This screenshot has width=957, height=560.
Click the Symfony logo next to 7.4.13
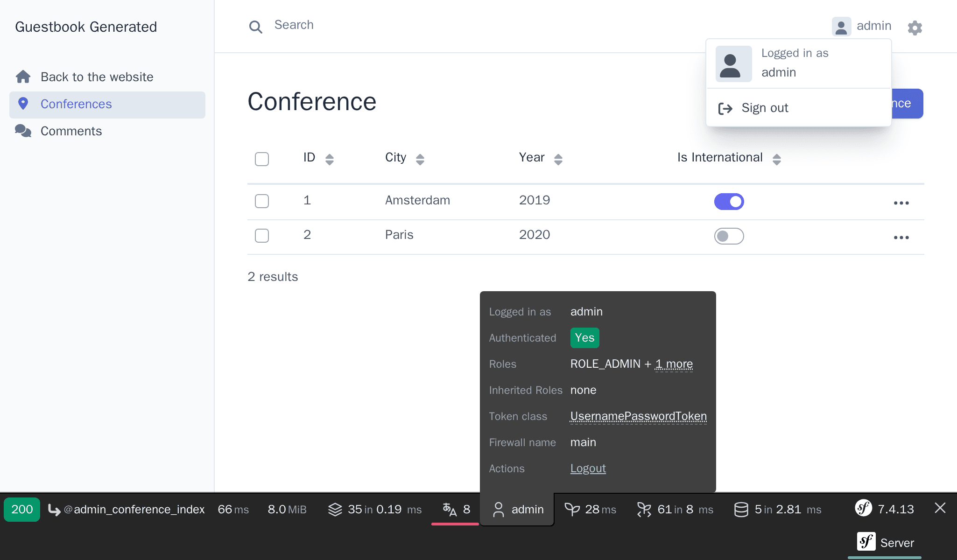[863, 508]
